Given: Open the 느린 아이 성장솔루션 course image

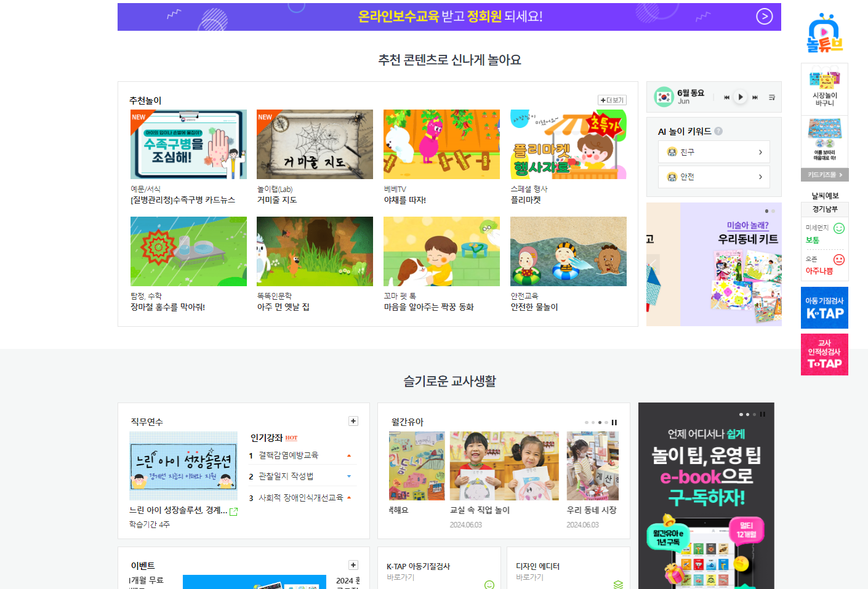Looking at the screenshot, I should 183,466.
